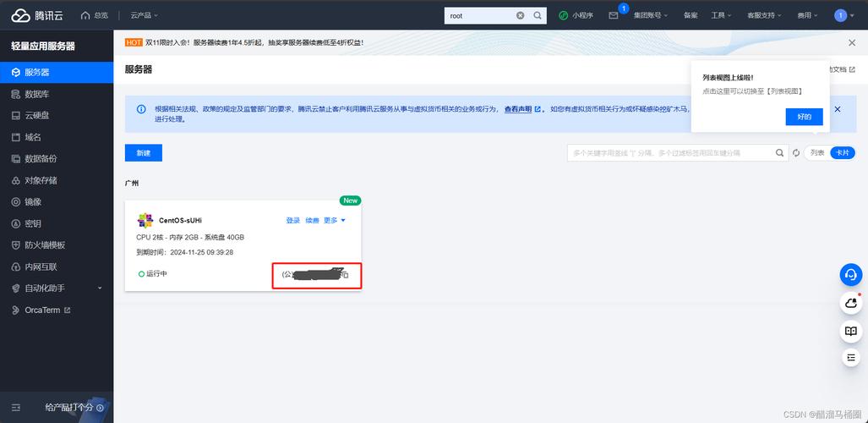Open the documentation book floating icon
868x423 pixels.
(x=851, y=331)
